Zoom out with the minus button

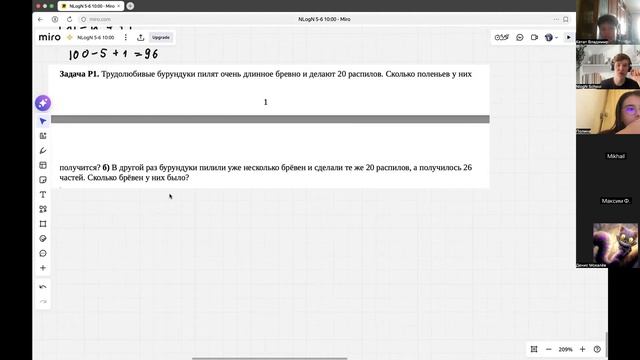coord(549,349)
